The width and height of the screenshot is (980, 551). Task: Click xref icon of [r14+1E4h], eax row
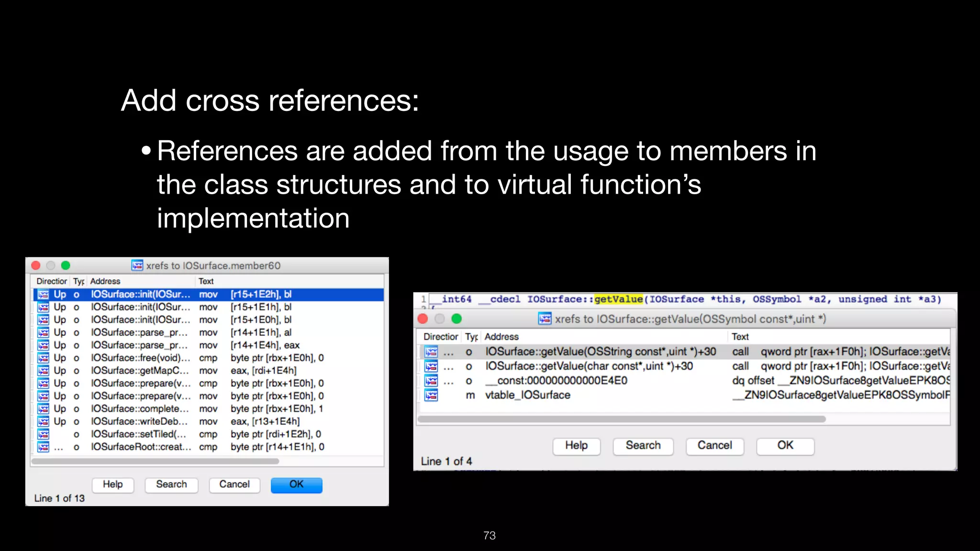43,345
